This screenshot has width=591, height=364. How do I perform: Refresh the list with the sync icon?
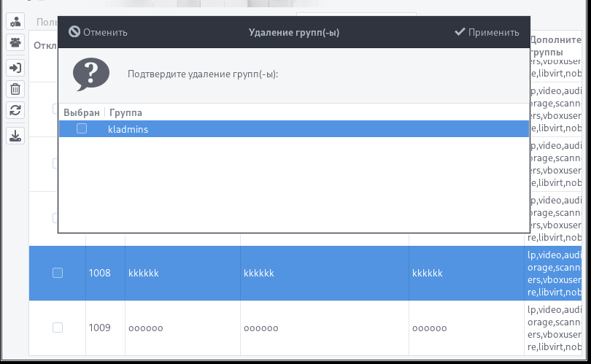15,111
